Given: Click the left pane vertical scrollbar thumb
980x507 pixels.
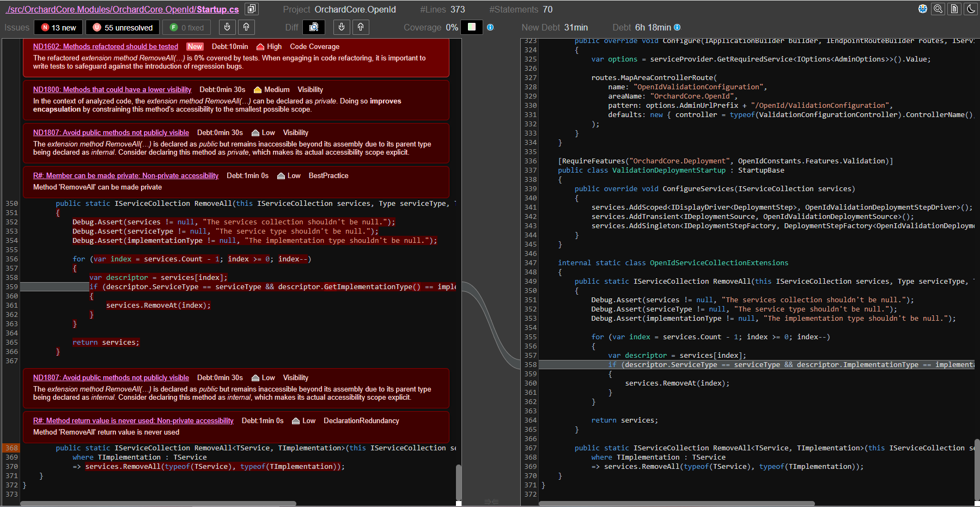Looking at the screenshot, I should pyautogui.click(x=459, y=482).
